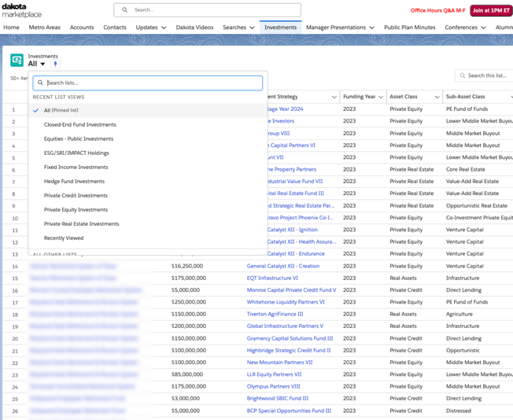Open General Catalyst XII - Creation link
Viewport: 513px width, 420px height.
pos(283,266)
